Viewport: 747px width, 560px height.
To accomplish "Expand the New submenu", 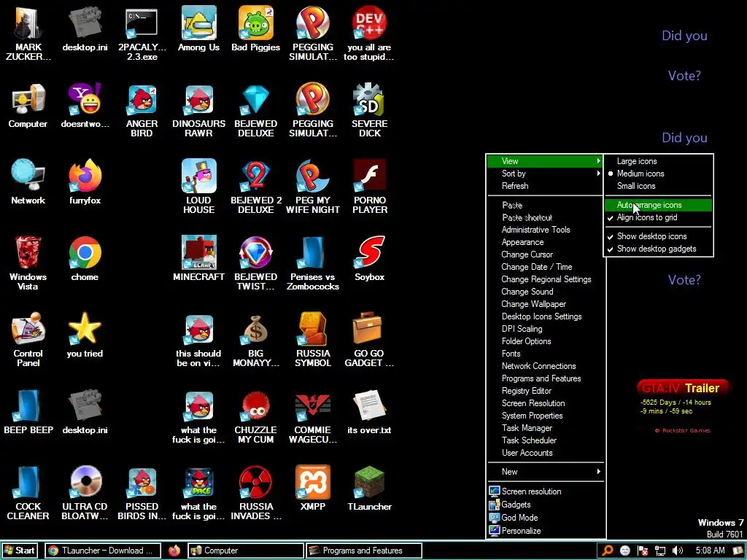I will (546, 472).
